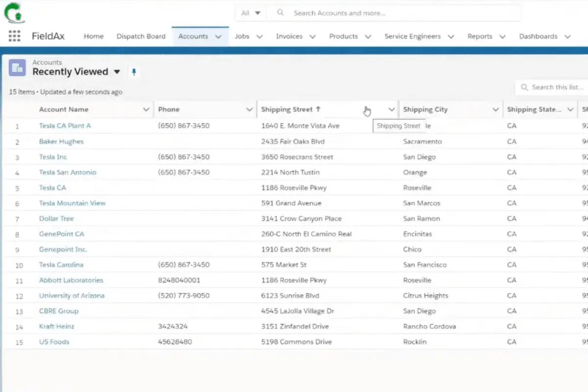Open the Tesla Mountain View account

(73, 203)
